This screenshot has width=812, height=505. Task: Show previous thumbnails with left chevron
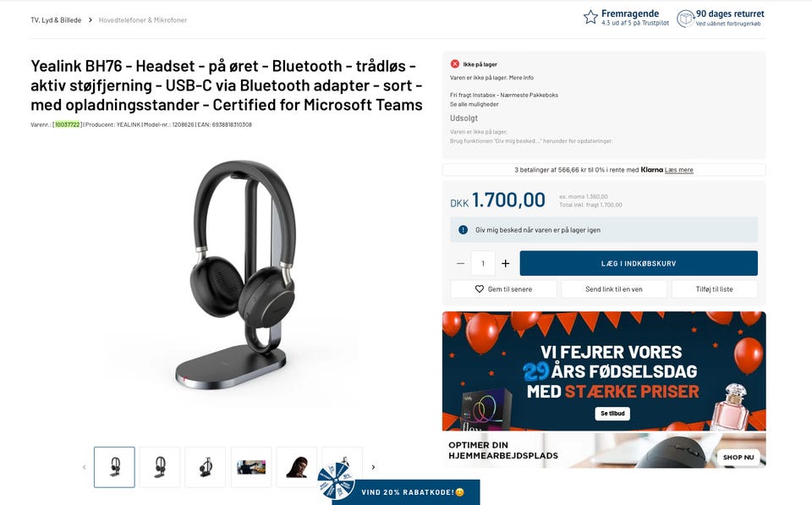click(x=85, y=467)
